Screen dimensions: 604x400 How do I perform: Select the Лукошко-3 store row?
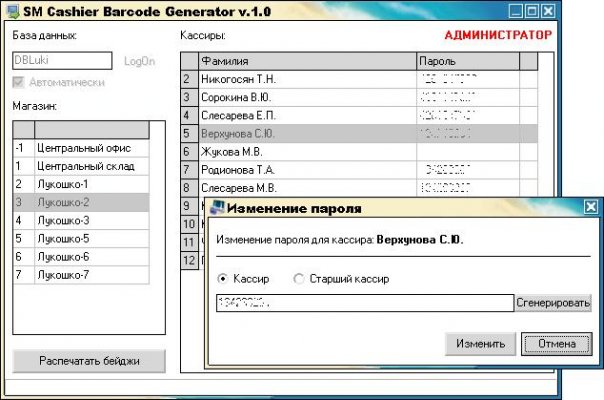coord(81,220)
